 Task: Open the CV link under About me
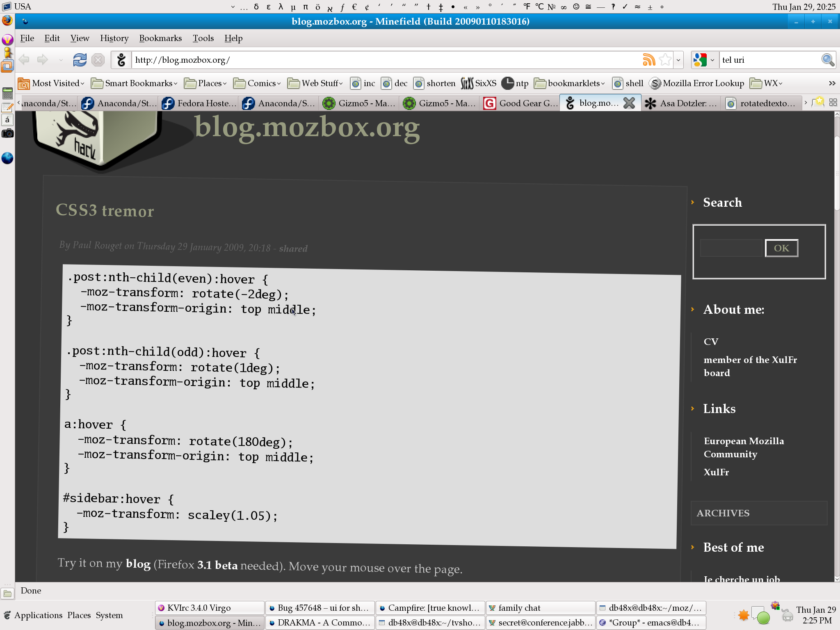[711, 342]
